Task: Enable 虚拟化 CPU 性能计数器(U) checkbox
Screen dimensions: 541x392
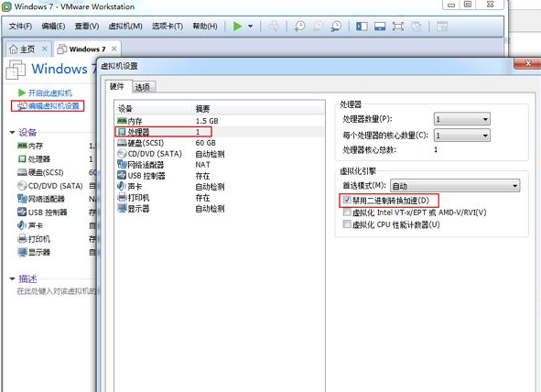Action: (347, 224)
